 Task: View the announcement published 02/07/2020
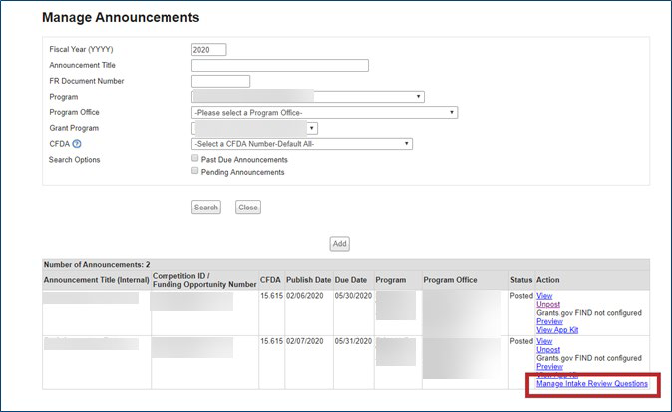(x=544, y=341)
